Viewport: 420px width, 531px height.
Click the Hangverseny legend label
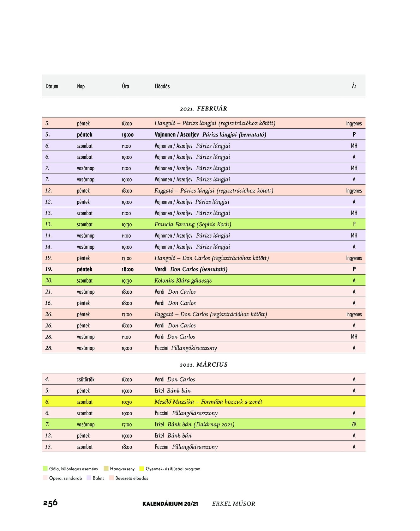point(122,469)
